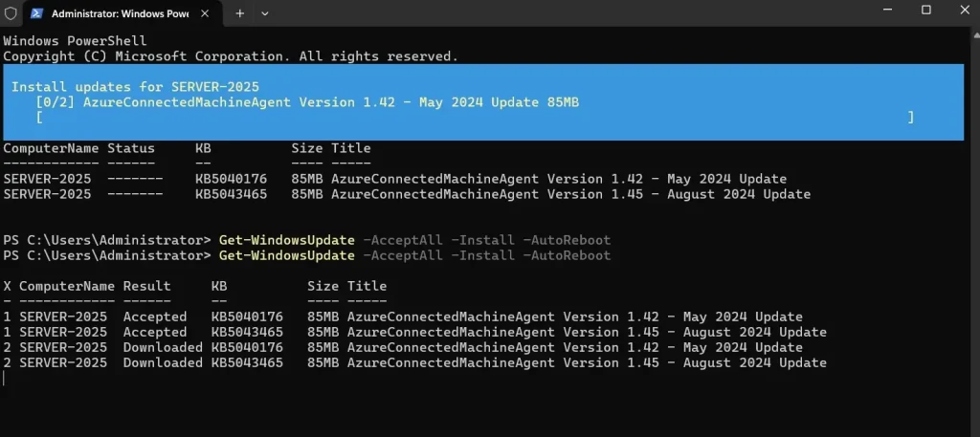The width and height of the screenshot is (980, 437).
Task: Click the PowerShell icon on the tab
Action: pos(36,14)
